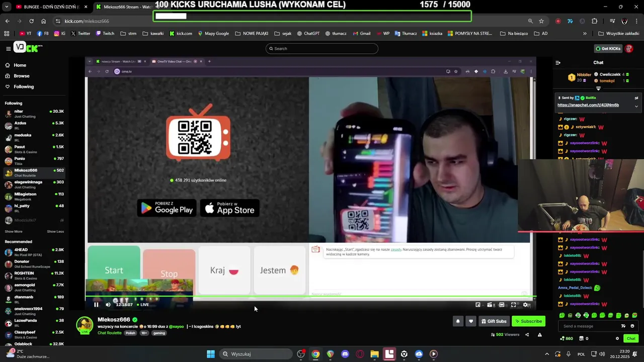Collapse the chat panel icon
The height and width of the screenshot is (362, 644).
558,63
